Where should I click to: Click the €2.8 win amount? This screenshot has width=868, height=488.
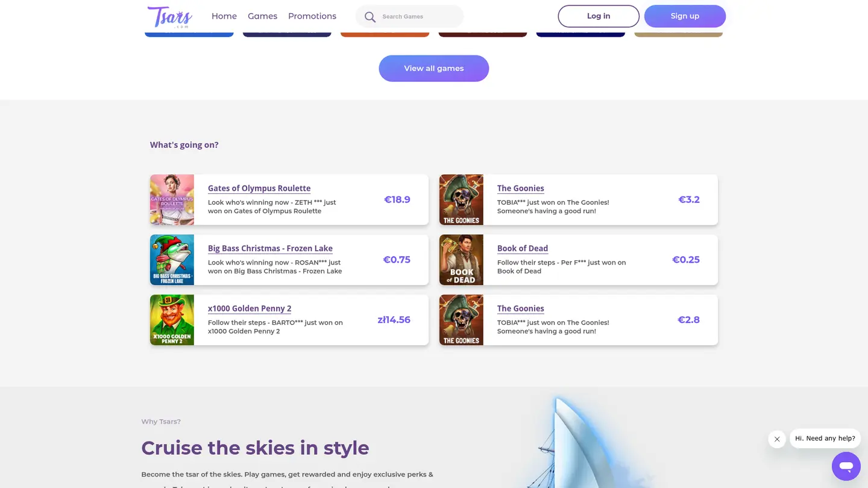(688, 320)
